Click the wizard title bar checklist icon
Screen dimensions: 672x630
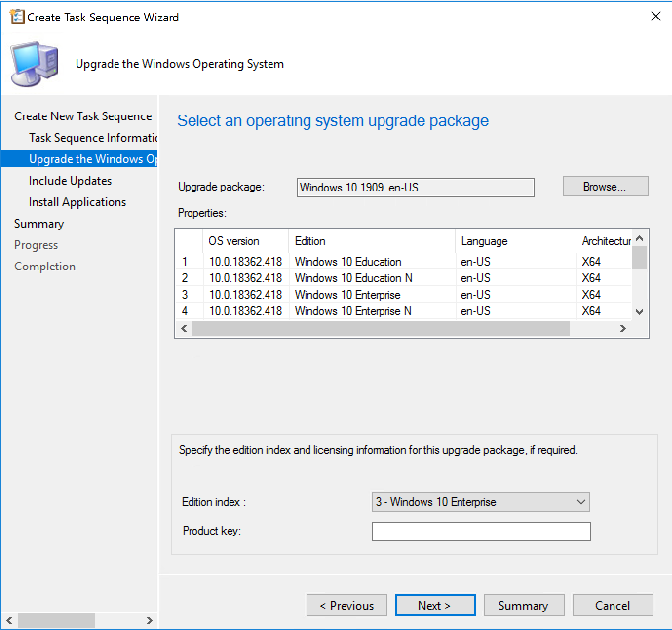(17, 17)
